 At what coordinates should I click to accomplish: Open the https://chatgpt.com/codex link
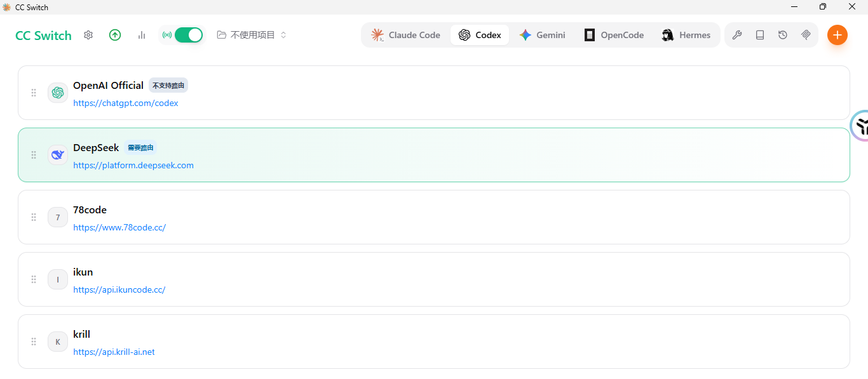(126, 103)
